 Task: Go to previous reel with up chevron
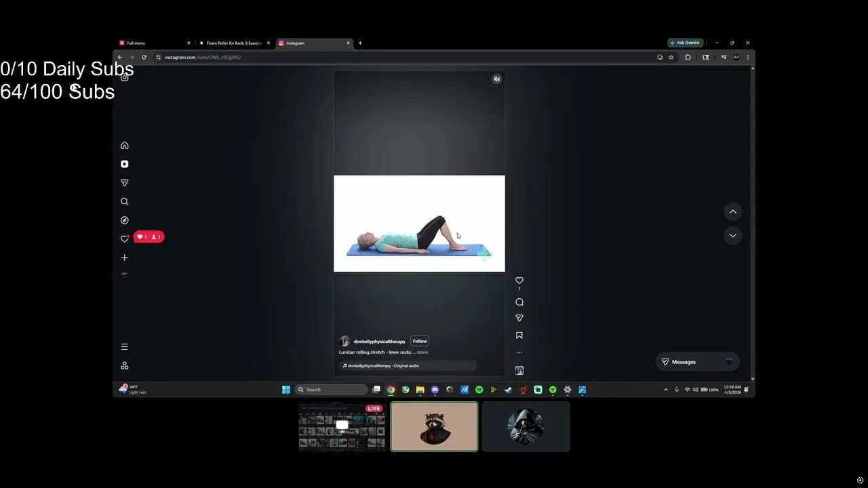(732, 212)
